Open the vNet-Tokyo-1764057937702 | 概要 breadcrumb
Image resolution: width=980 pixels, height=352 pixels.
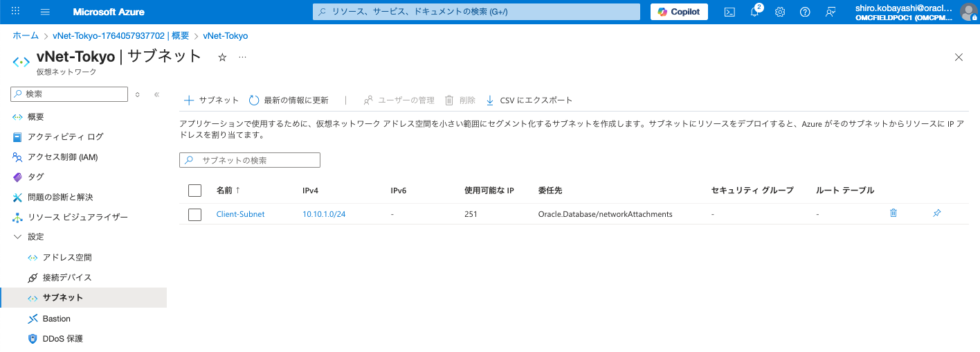[x=121, y=35]
